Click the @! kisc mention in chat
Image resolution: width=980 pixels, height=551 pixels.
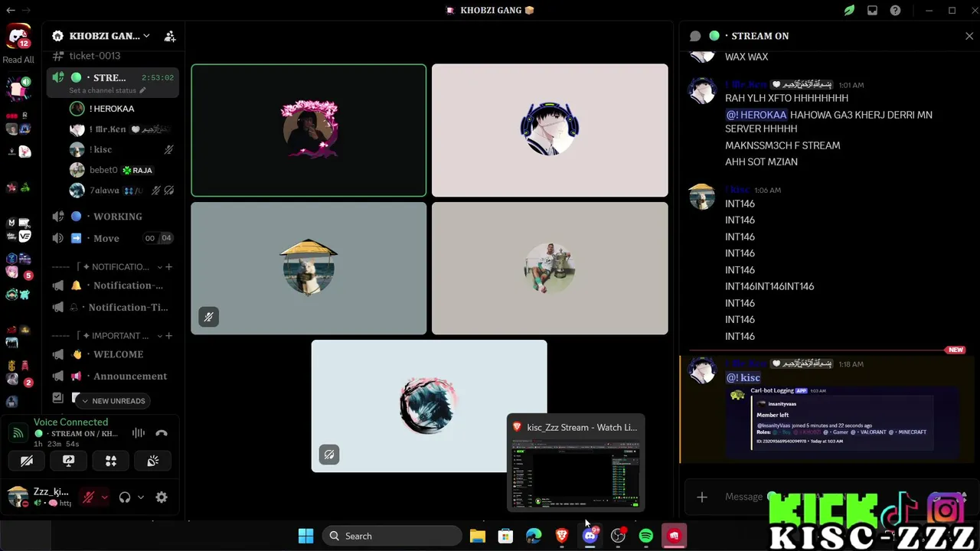coord(743,377)
